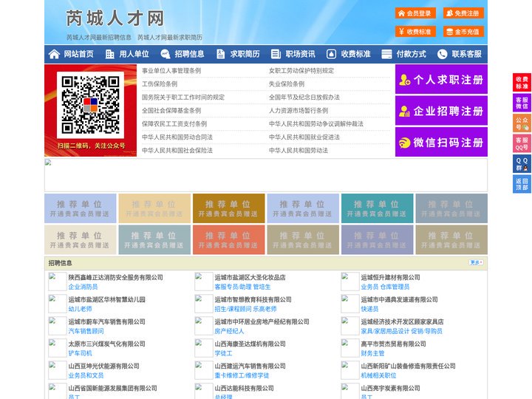Screen dimensions: 532x399
Task: Click blue QQ群 sidebar button
Action: click(522, 164)
